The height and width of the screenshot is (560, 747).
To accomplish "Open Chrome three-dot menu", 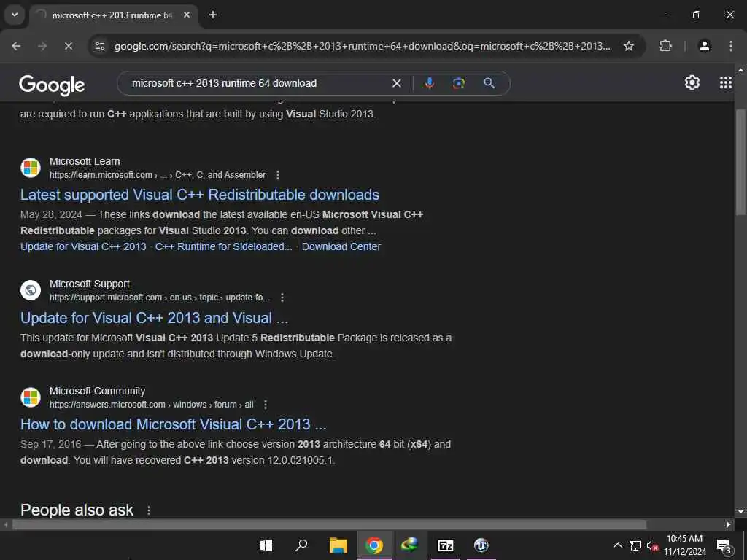I will (x=731, y=46).
